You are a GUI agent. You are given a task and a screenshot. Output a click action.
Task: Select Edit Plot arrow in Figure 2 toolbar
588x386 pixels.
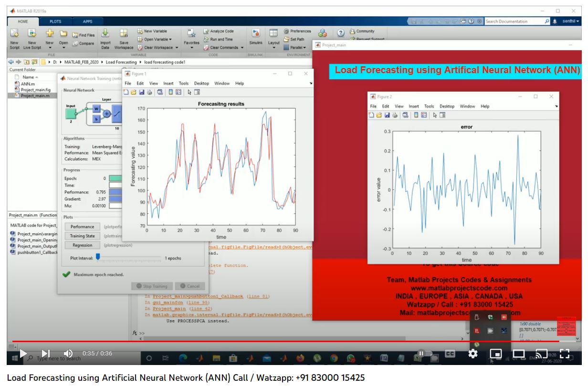point(435,115)
